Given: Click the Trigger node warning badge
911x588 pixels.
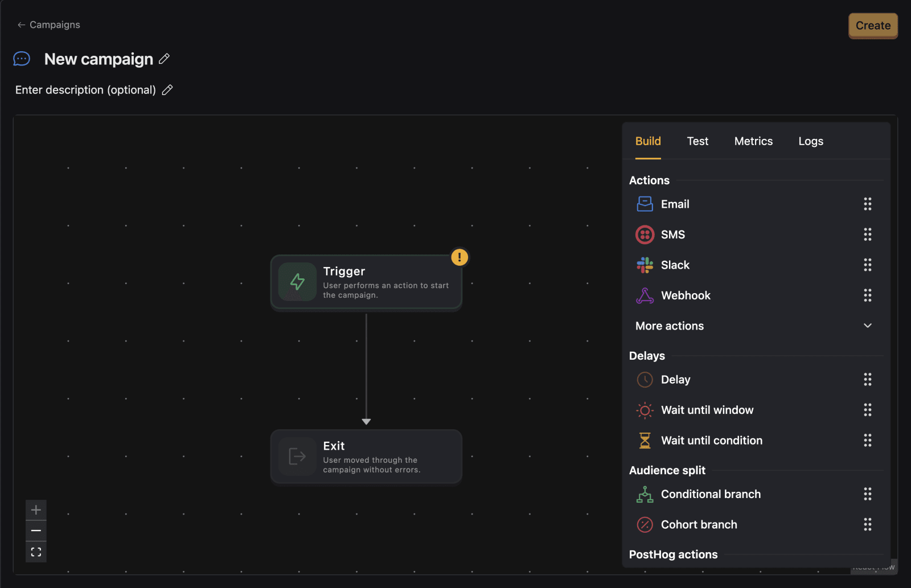Looking at the screenshot, I should pos(459,257).
